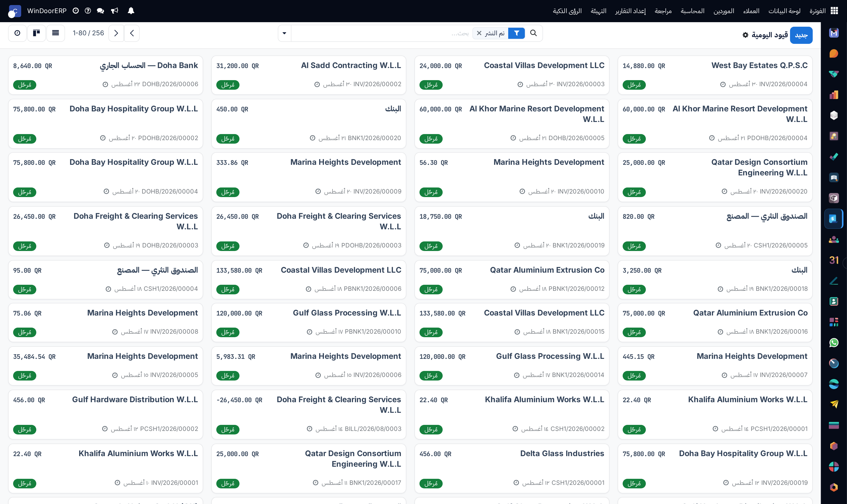
Task: Open the orange bubble app in sidebar
Action: pyautogui.click(x=834, y=54)
